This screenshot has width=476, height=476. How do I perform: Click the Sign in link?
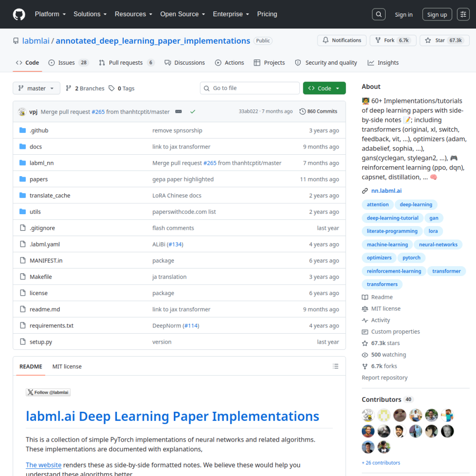tap(404, 15)
